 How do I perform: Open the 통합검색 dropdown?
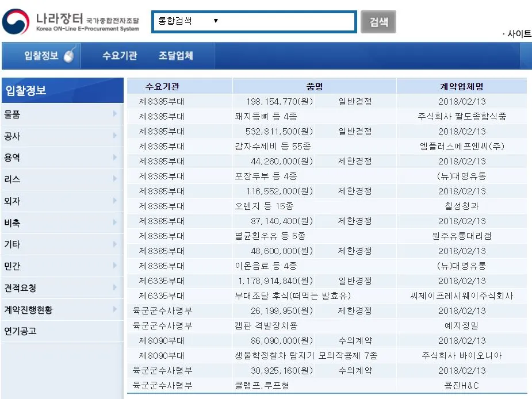click(x=188, y=21)
